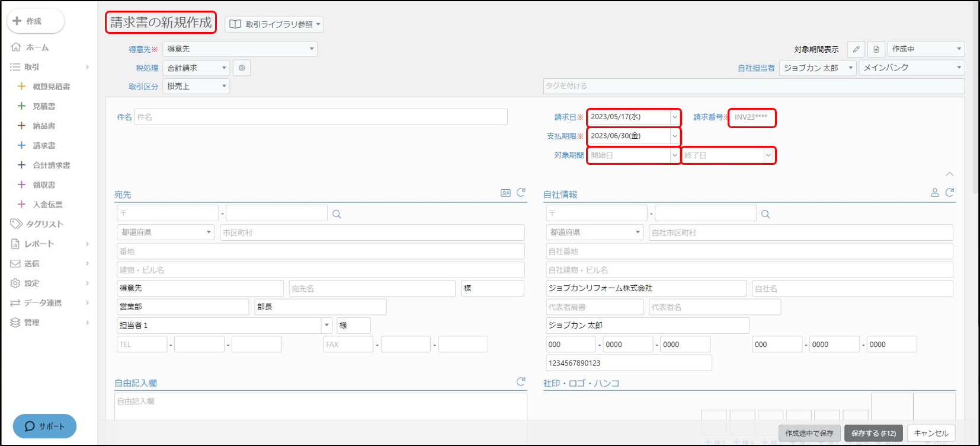Click the gear icon beside 税処理
The width and height of the screenshot is (980, 446).
pos(242,68)
